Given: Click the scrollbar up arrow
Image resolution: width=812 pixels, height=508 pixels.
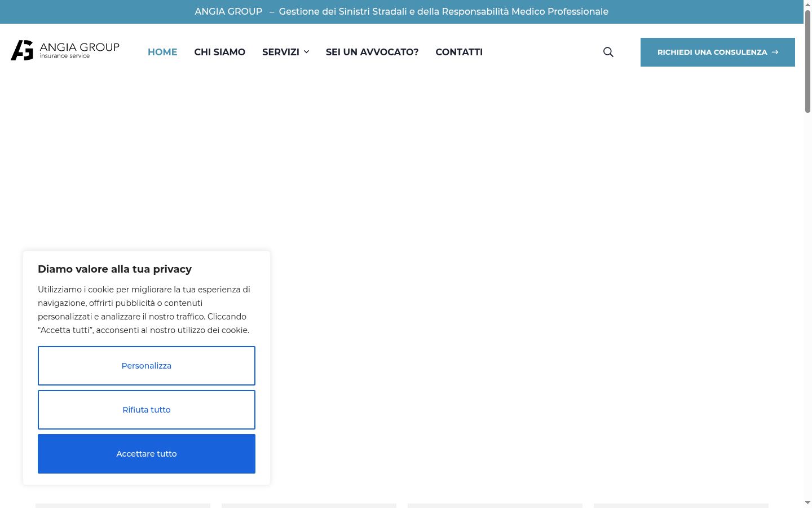Looking at the screenshot, I should [807, 4].
